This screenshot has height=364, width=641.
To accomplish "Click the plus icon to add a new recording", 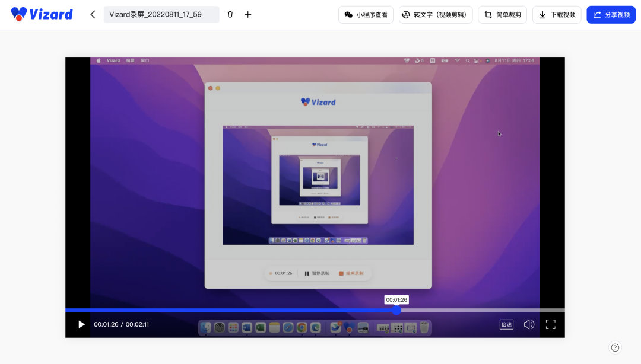I will pyautogui.click(x=247, y=14).
